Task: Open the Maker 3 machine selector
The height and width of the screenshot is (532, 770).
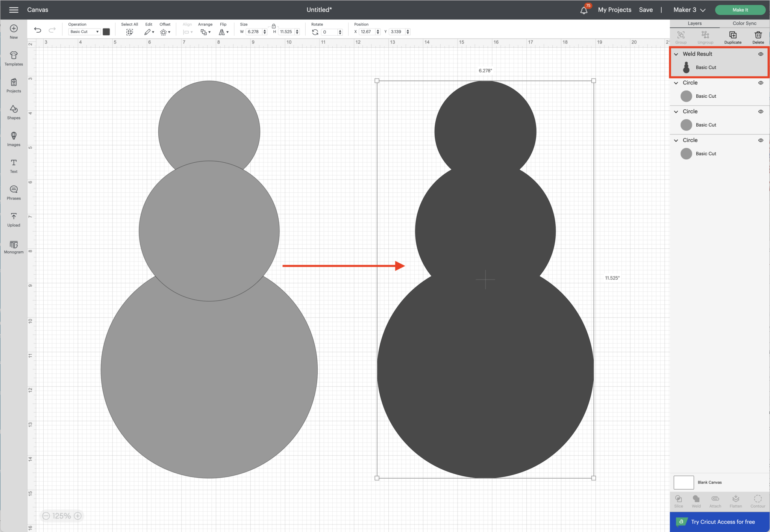Action: (x=689, y=9)
